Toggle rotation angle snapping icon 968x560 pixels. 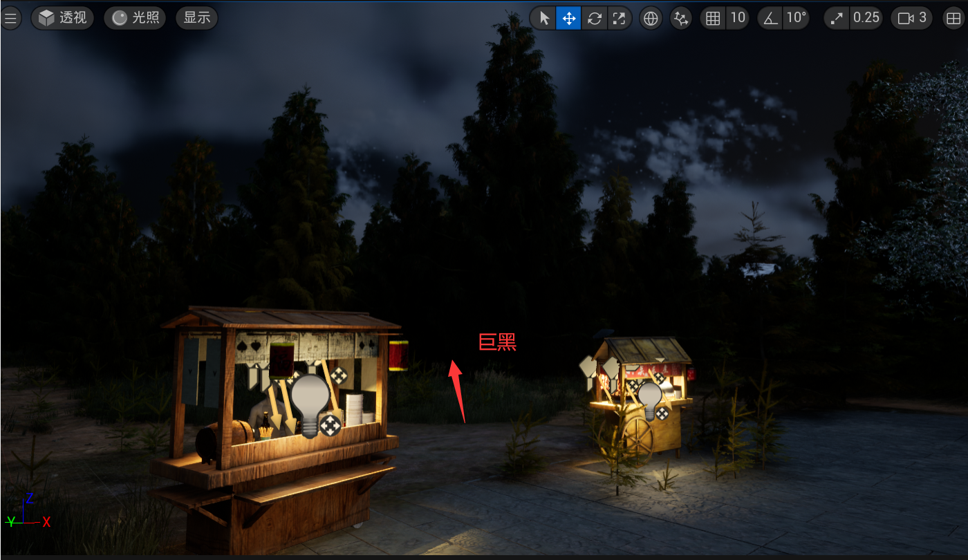(770, 18)
